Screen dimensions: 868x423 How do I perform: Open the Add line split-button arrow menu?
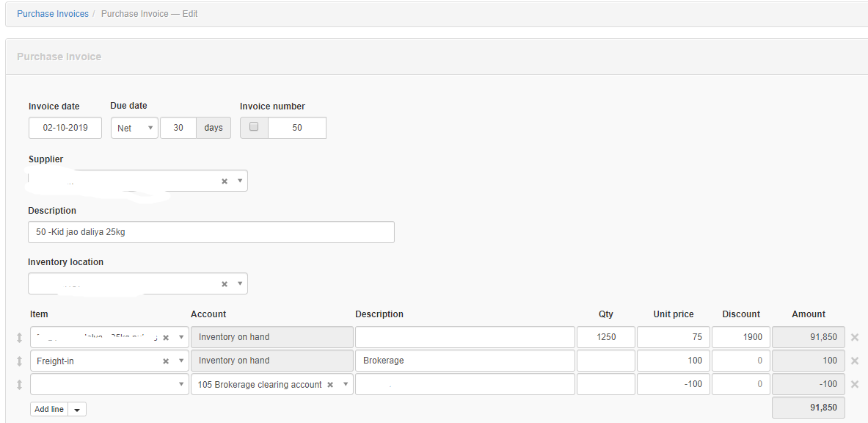77,410
